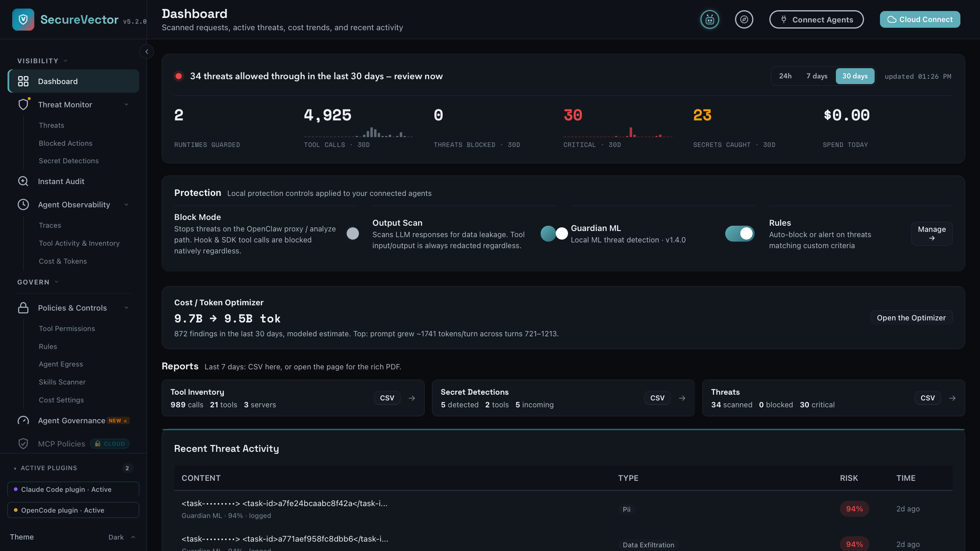980x551 pixels.
Task: Click the OpenCode plugin Active chip
Action: [x=73, y=510]
